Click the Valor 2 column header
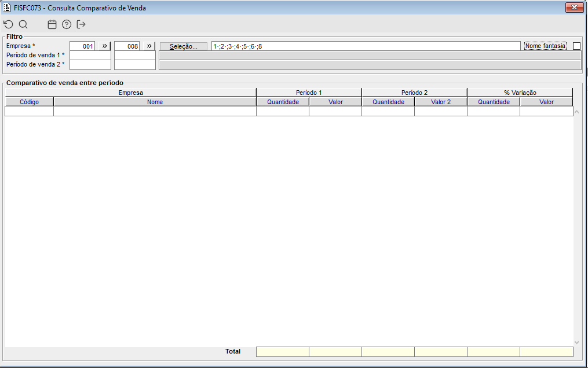This screenshot has width=588, height=368. 441,102
